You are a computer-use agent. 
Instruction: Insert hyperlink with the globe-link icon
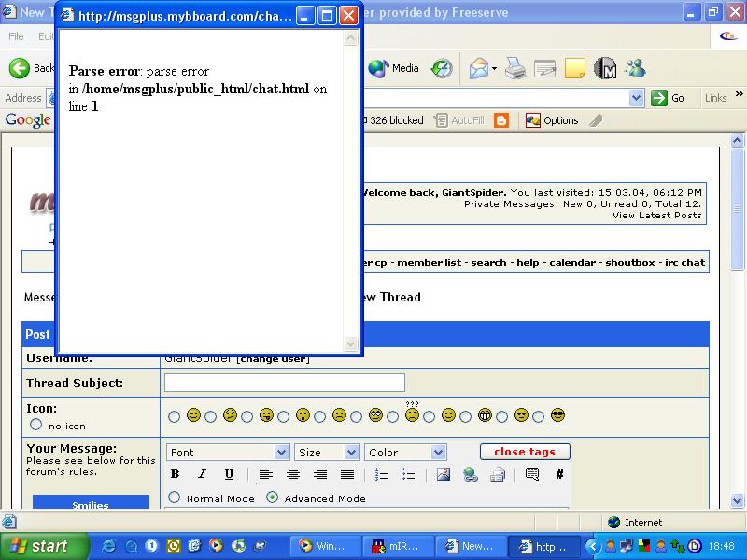(471, 474)
